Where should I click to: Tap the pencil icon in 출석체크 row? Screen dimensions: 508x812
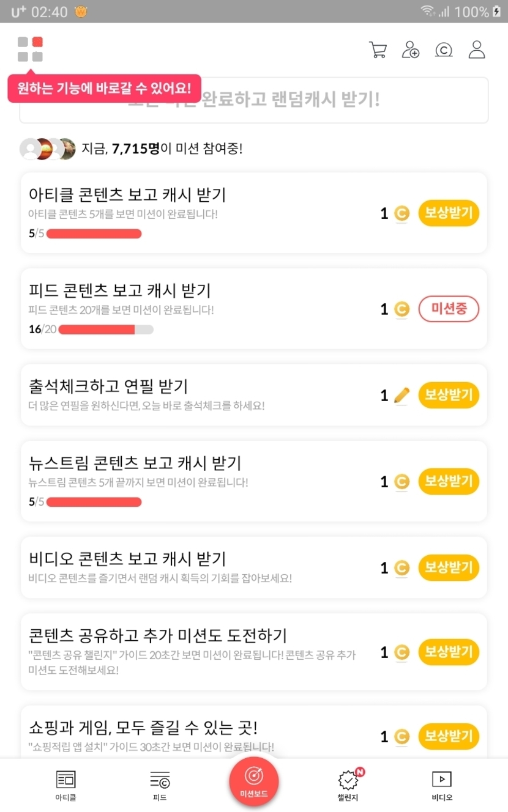402,396
